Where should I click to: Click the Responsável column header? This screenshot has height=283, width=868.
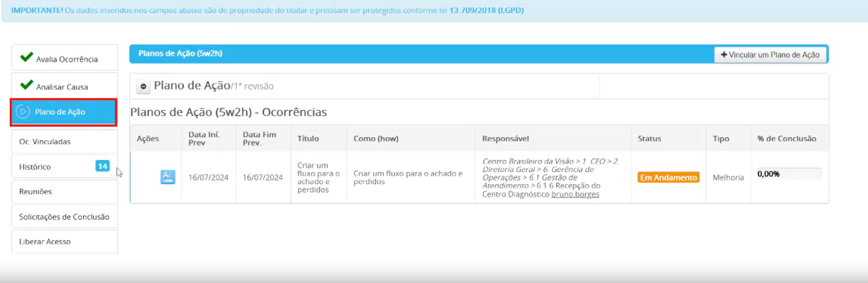click(x=505, y=139)
